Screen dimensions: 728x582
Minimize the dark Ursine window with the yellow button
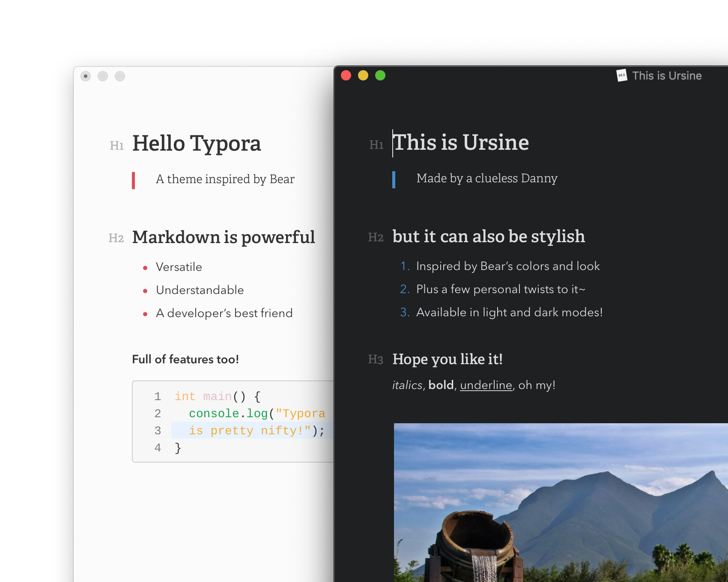(363, 75)
